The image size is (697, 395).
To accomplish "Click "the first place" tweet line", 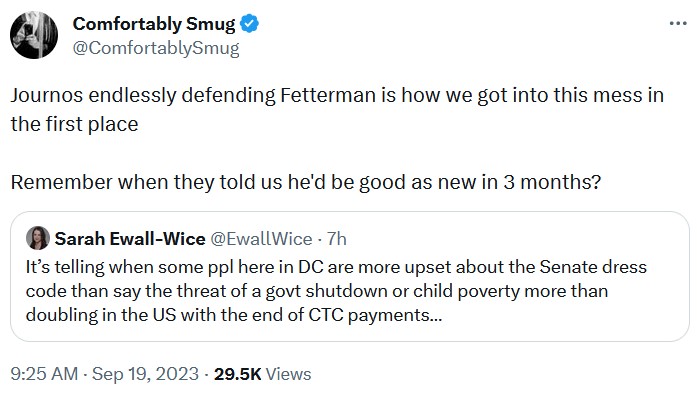I will (x=74, y=124).
